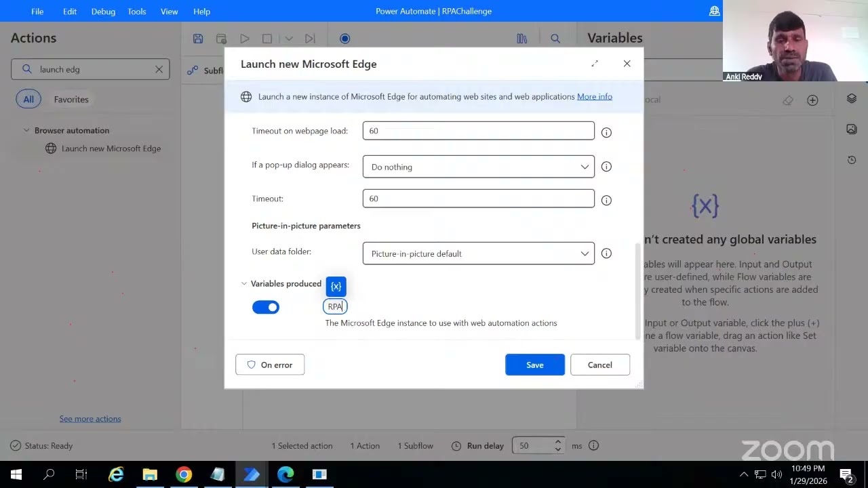Click the Task View taskbar icon
The width and height of the screenshot is (868, 488).
tap(81, 474)
